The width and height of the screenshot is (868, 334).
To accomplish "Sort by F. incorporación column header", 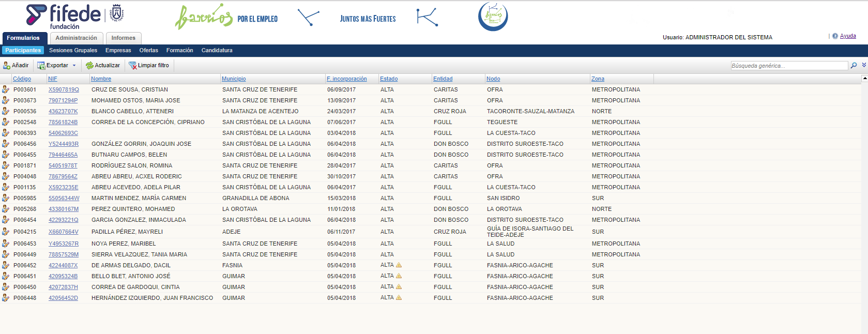I will click(347, 79).
